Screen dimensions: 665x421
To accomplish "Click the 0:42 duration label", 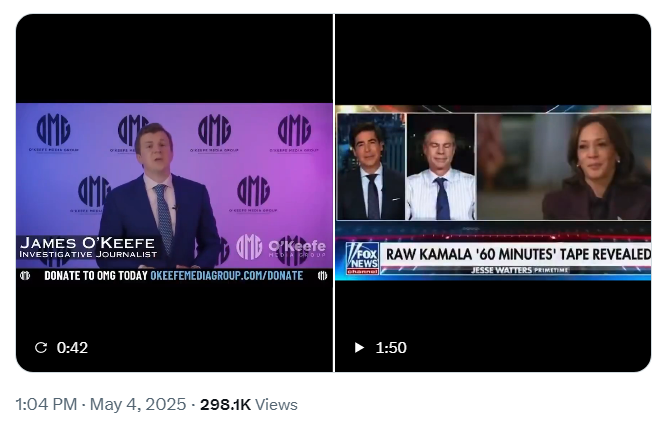I will click(x=72, y=348).
